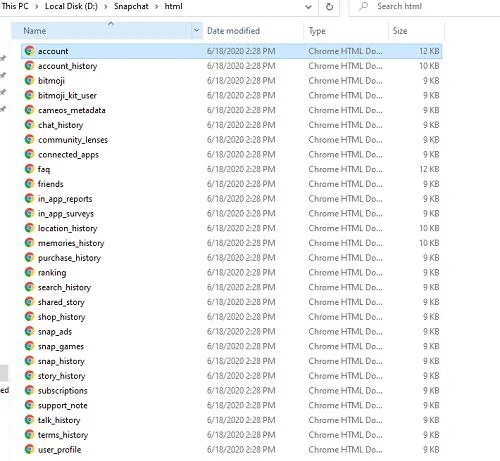Click the Chrome icon next to chat_history
Screen dimensions: 500x461
[29, 125]
